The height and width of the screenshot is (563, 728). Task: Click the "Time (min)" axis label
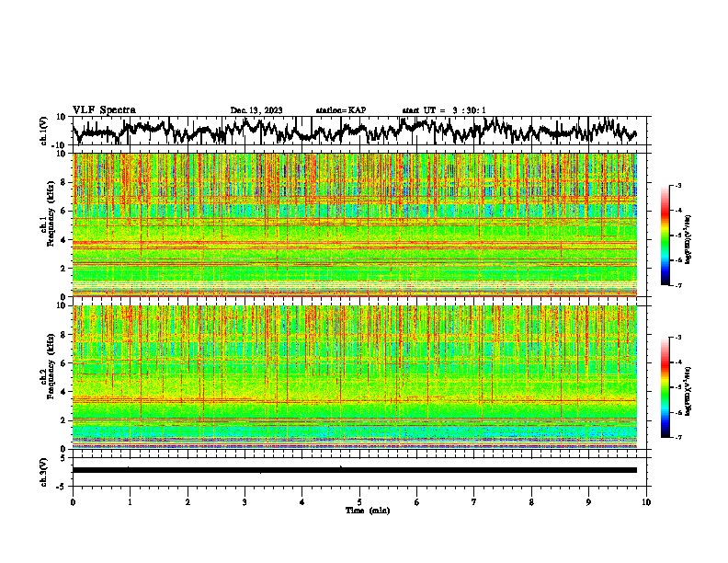(368, 511)
